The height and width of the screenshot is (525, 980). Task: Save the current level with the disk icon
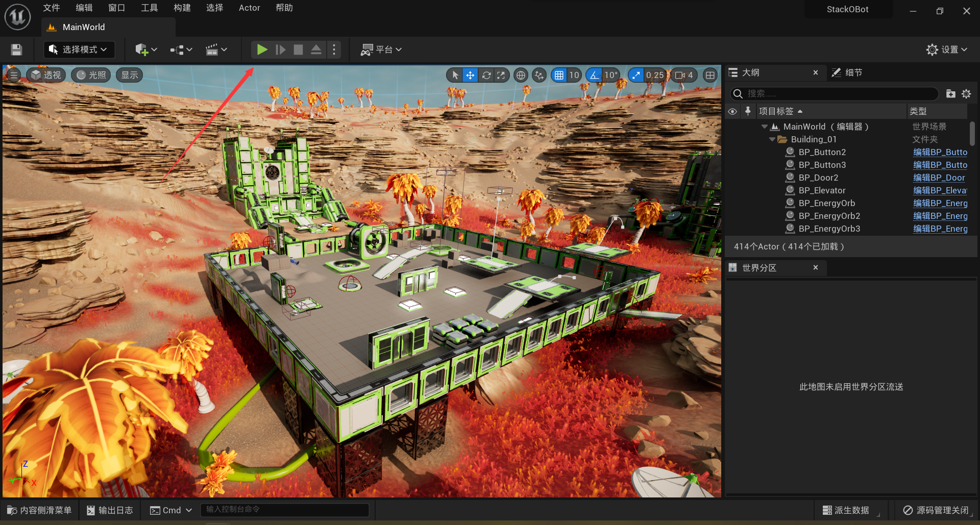[x=16, y=49]
